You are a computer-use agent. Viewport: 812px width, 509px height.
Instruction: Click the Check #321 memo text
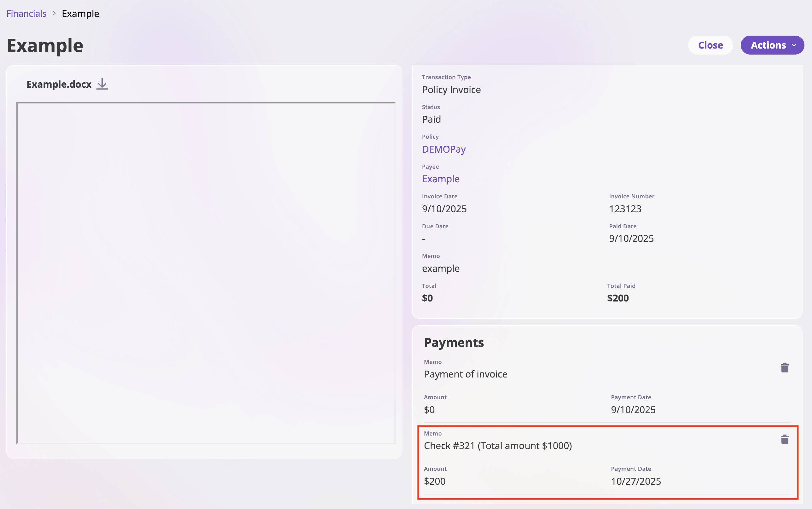(x=497, y=446)
